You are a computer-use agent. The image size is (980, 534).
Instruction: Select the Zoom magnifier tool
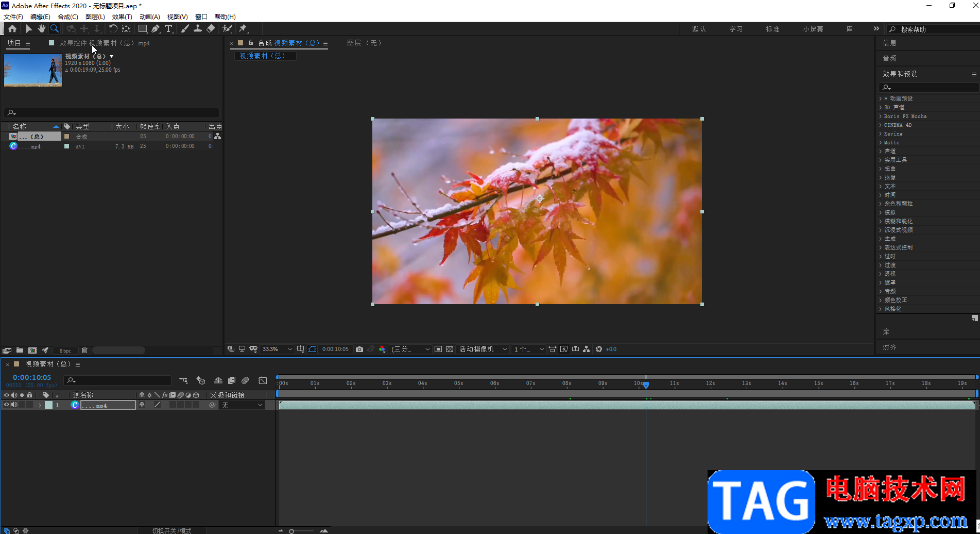[55, 29]
